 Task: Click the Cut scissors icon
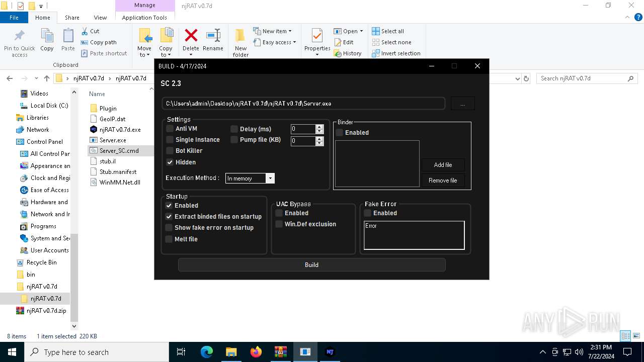tap(84, 31)
